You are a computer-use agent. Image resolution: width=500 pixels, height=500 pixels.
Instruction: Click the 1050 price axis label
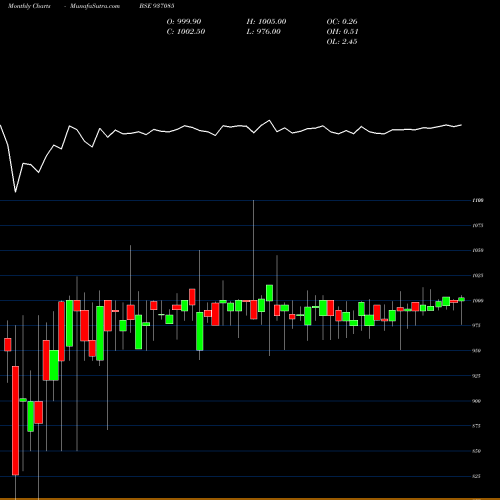point(478,250)
